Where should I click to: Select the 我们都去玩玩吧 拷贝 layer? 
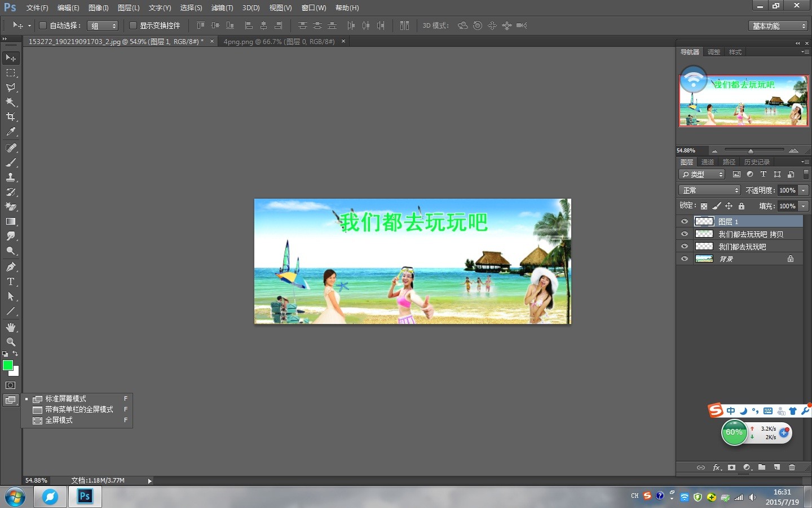750,234
